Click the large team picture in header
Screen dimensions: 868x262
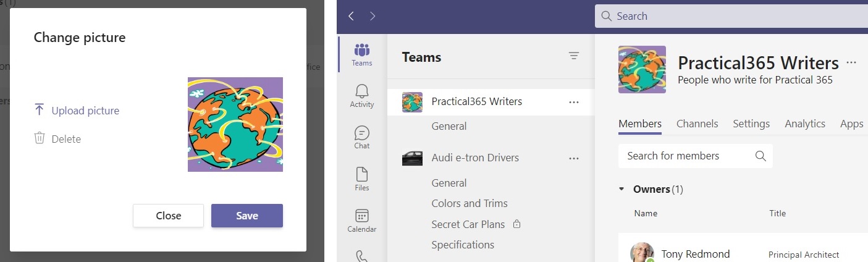point(642,69)
